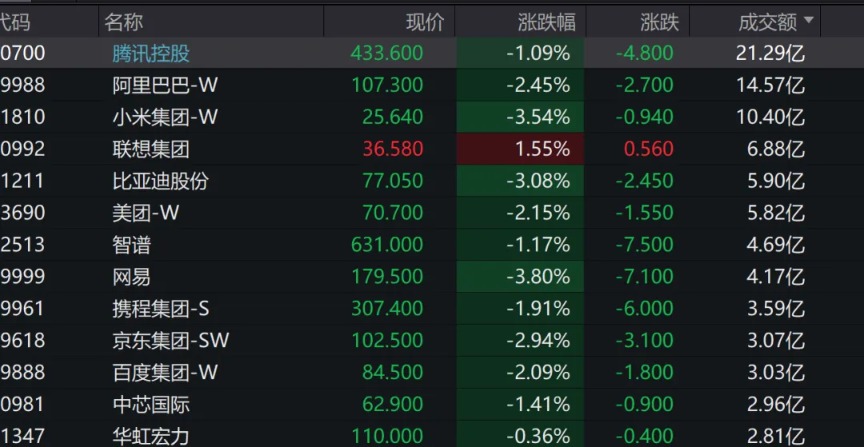Click the stock code 0700
This screenshot has height=447, width=864.
pyautogui.click(x=23, y=53)
